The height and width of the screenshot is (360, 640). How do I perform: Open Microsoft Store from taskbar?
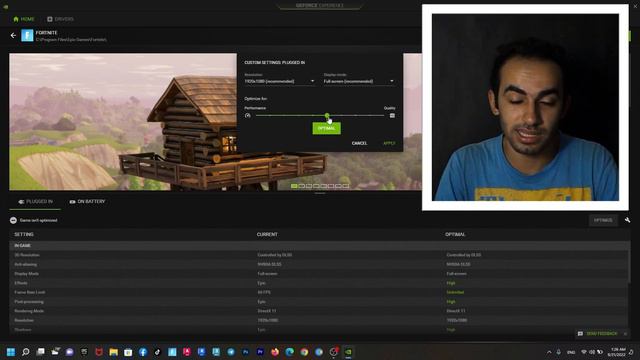(128, 352)
